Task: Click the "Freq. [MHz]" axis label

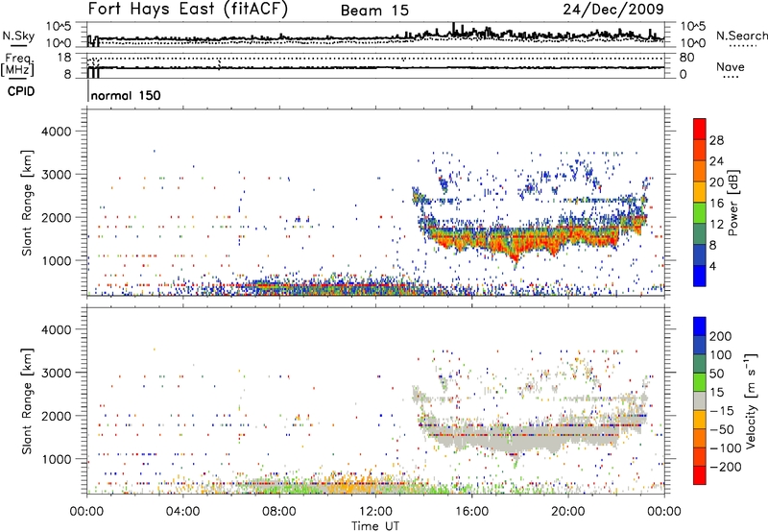Action: 17,64
